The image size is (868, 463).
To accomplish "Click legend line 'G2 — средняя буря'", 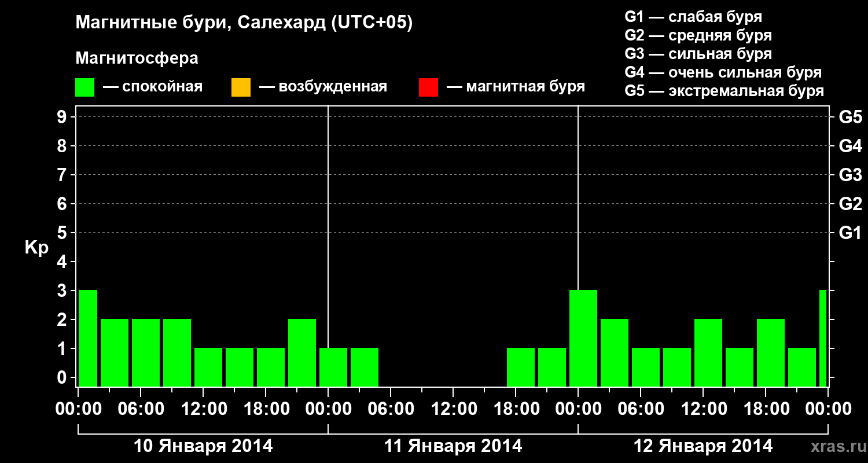I will [698, 35].
